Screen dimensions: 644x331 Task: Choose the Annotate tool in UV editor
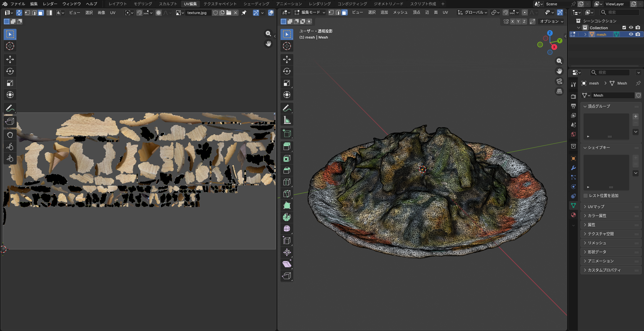[x=10, y=108]
